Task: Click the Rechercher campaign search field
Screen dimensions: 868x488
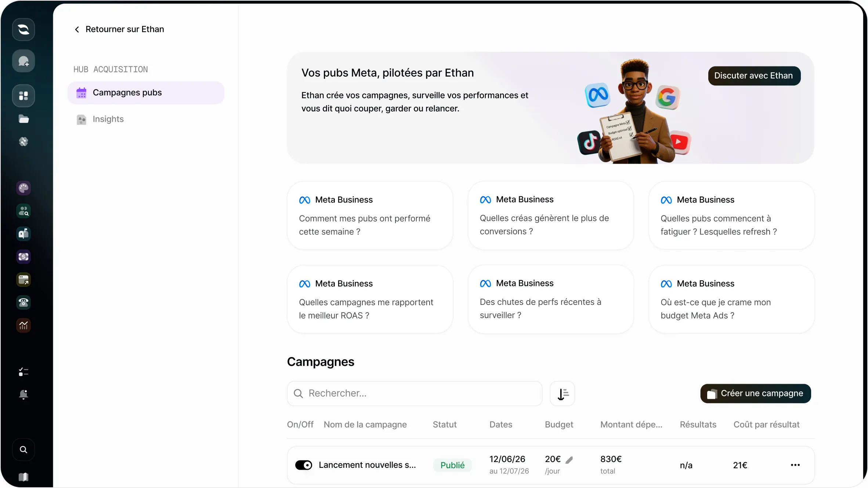Action: [415, 393]
